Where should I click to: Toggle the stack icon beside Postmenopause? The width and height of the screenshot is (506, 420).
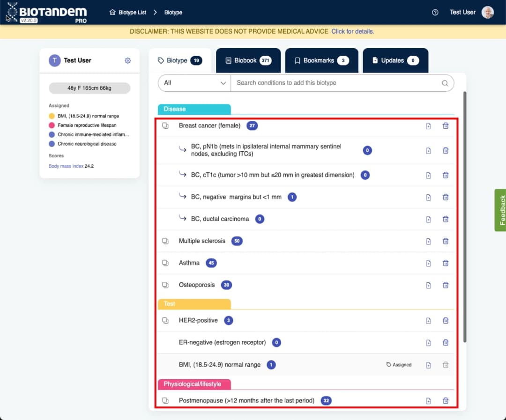165,401
